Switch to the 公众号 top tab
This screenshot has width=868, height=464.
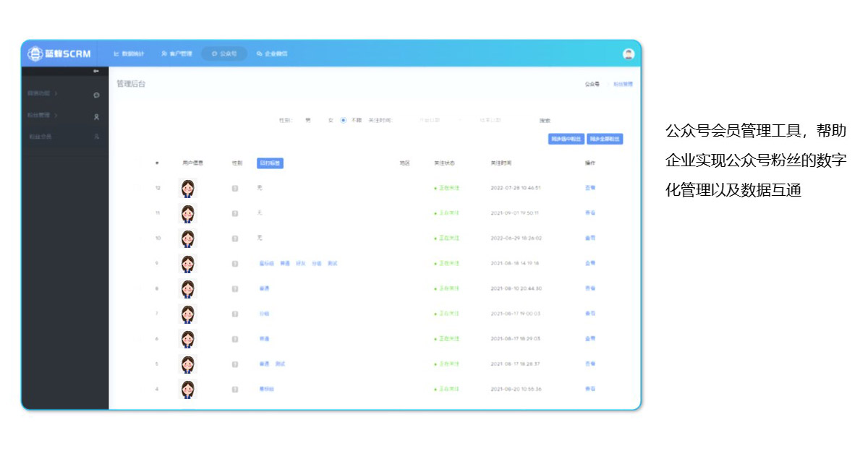click(224, 54)
